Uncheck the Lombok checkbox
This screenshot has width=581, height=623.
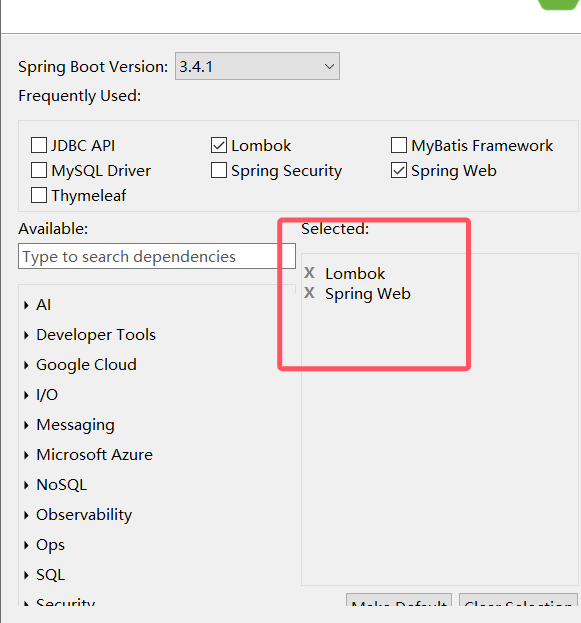pos(219,145)
